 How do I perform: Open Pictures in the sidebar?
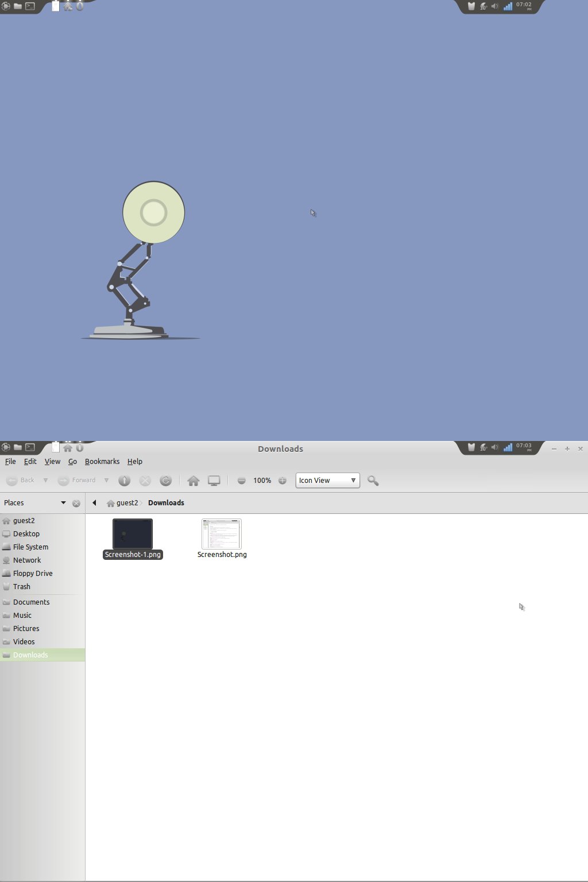click(x=42, y=629)
